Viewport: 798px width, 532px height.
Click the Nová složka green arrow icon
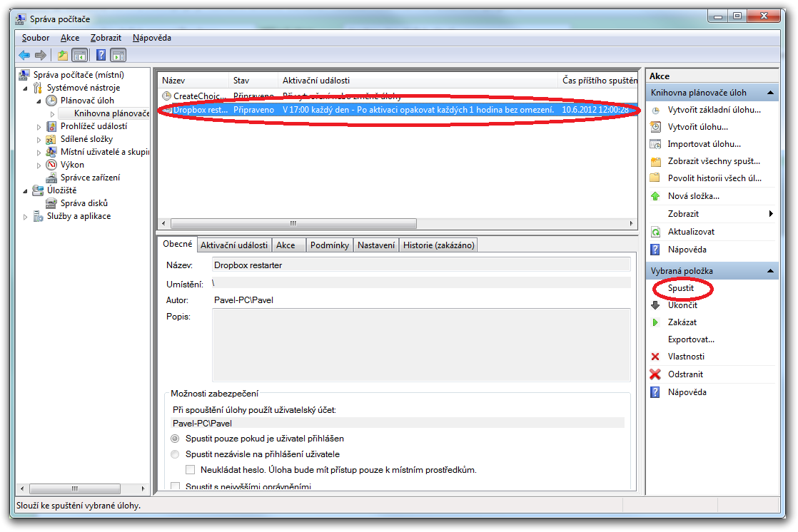click(655, 196)
